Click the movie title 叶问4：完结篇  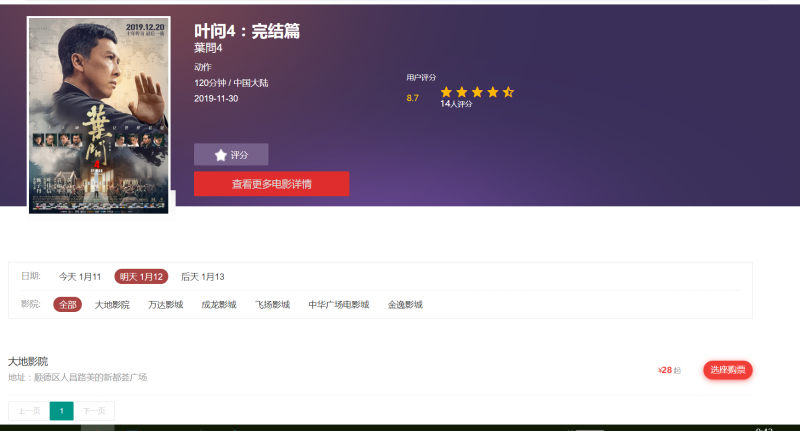[247, 31]
